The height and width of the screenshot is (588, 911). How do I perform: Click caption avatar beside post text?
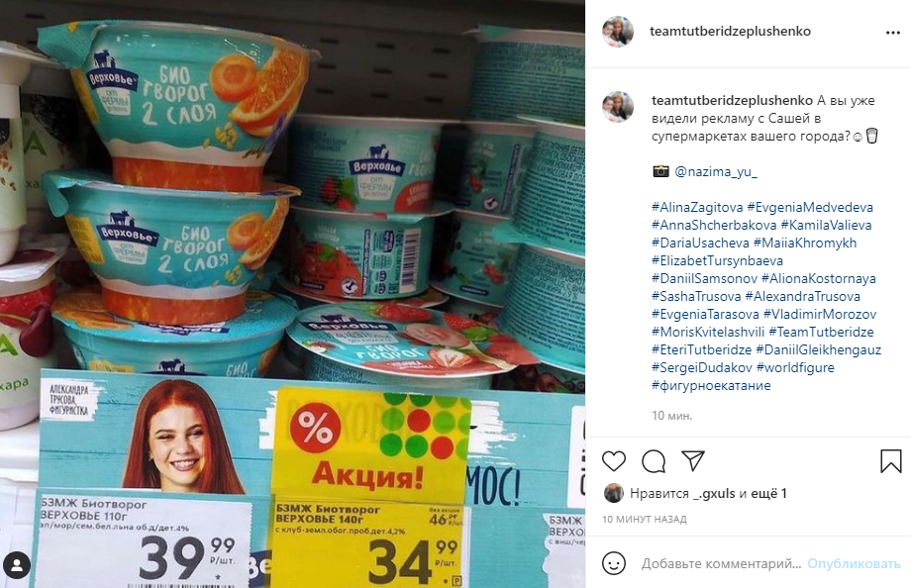coord(618,106)
